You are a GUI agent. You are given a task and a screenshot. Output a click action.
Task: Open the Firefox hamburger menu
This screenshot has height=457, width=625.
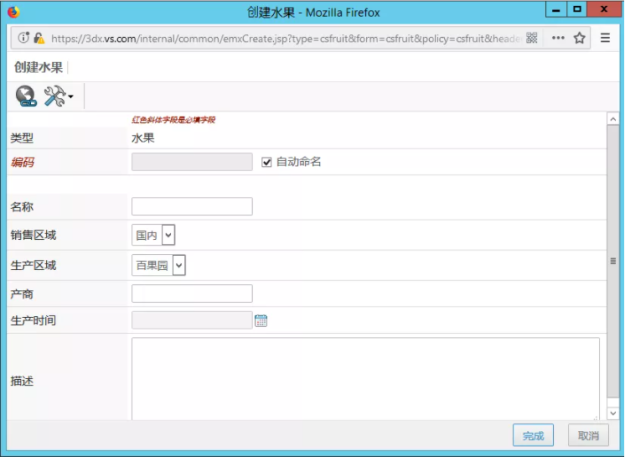[605, 38]
